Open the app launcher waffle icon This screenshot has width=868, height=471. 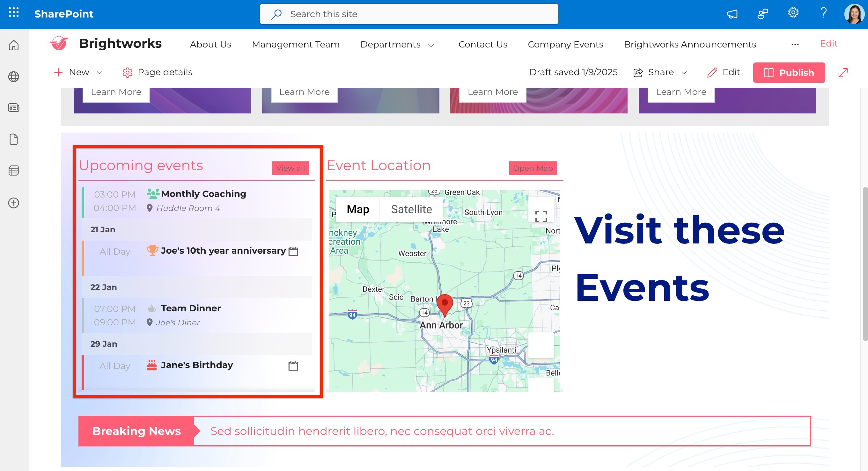(13, 13)
